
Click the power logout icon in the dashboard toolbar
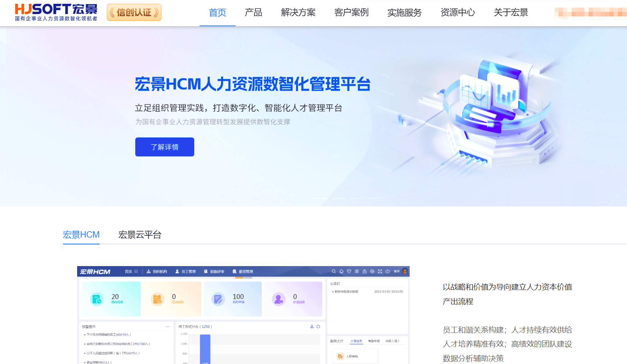point(388,271)
